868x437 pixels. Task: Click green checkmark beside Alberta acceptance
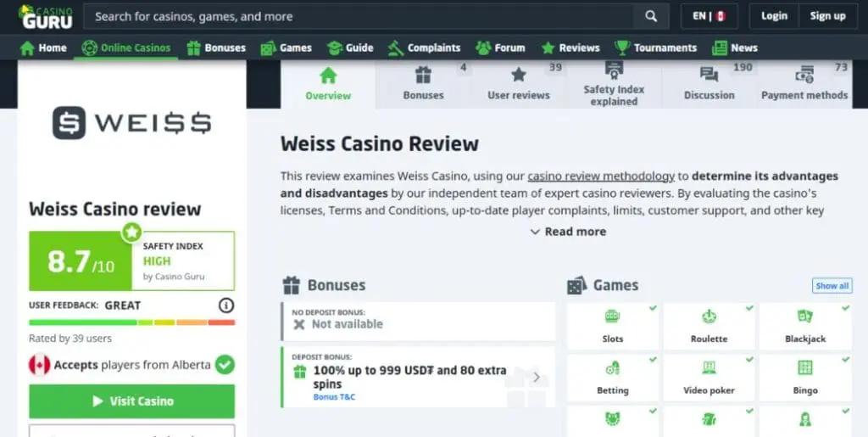(x=225, y=365)
